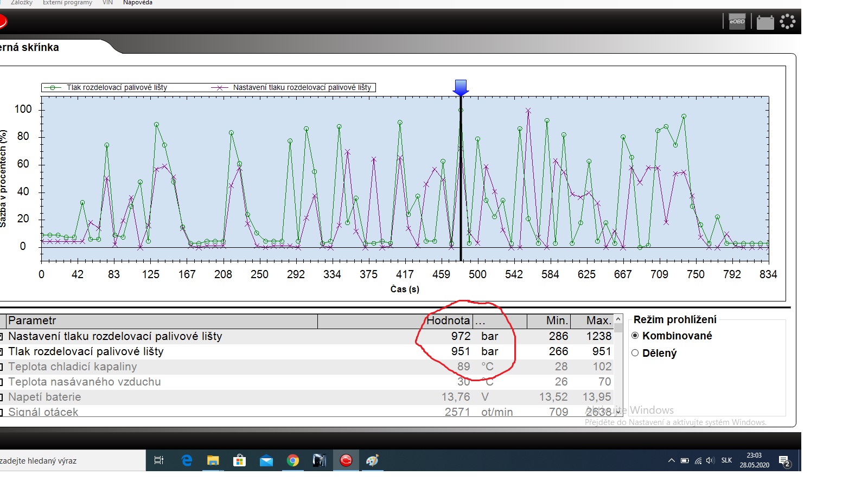The height and width of the screenshot is (488, 868).
Task: Click the blue time cursor marker on graph
Action: tap(461, 87)
